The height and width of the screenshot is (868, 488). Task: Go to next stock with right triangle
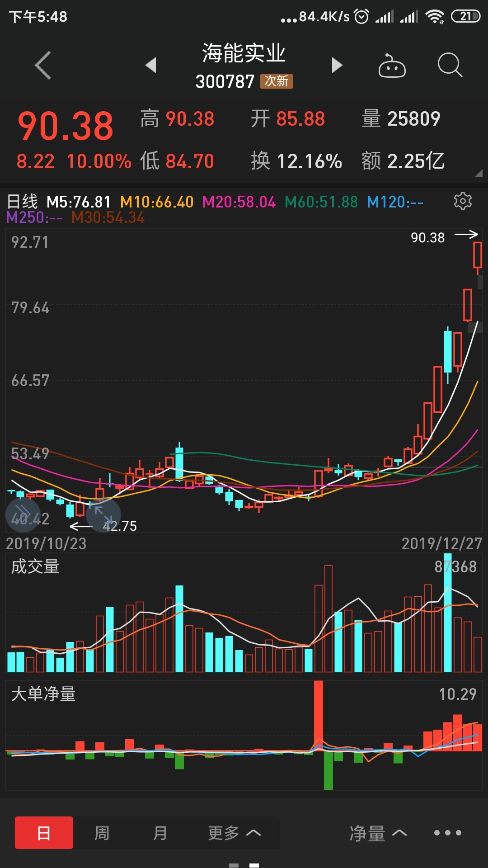(337, 65)
